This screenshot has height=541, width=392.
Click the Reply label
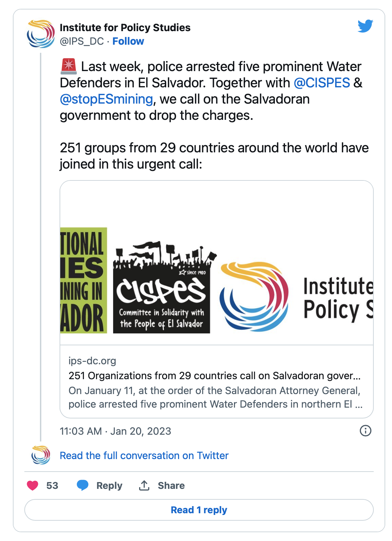[109, 485]
